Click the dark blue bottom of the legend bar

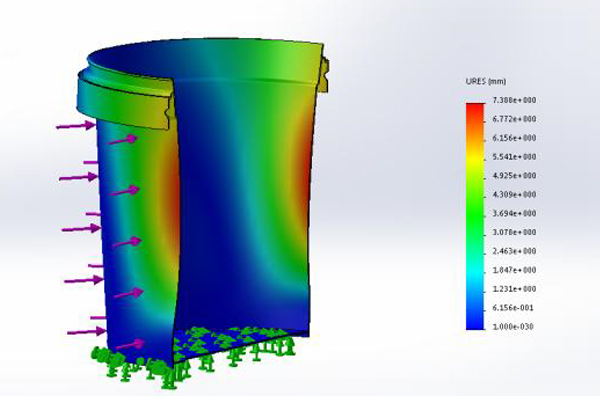476,320
